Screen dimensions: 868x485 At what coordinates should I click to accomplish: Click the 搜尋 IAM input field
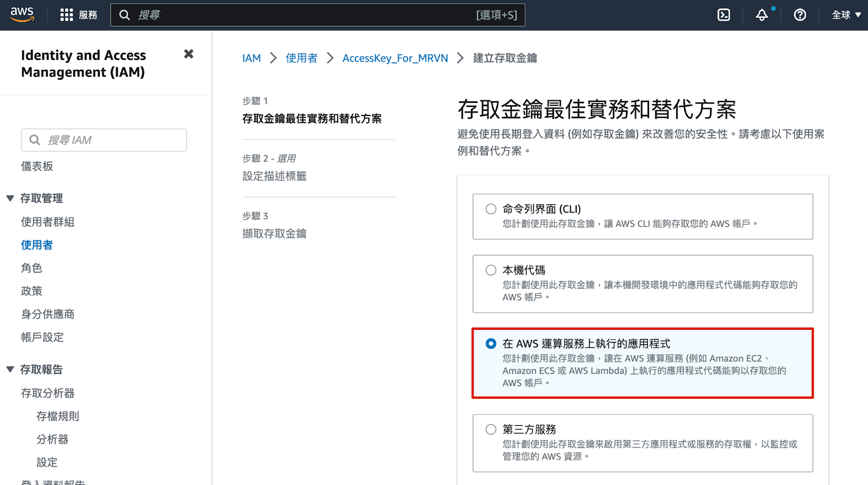pos(104,140)
